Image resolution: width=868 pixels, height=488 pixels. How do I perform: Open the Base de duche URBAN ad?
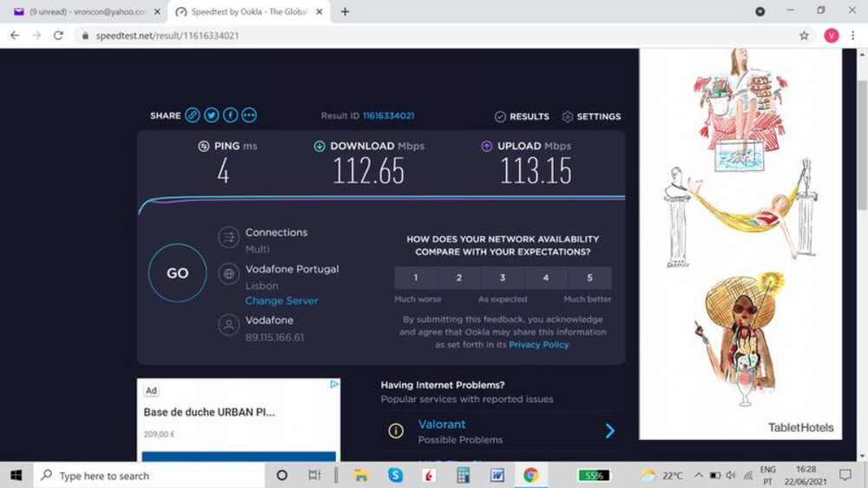click(209, 412)
